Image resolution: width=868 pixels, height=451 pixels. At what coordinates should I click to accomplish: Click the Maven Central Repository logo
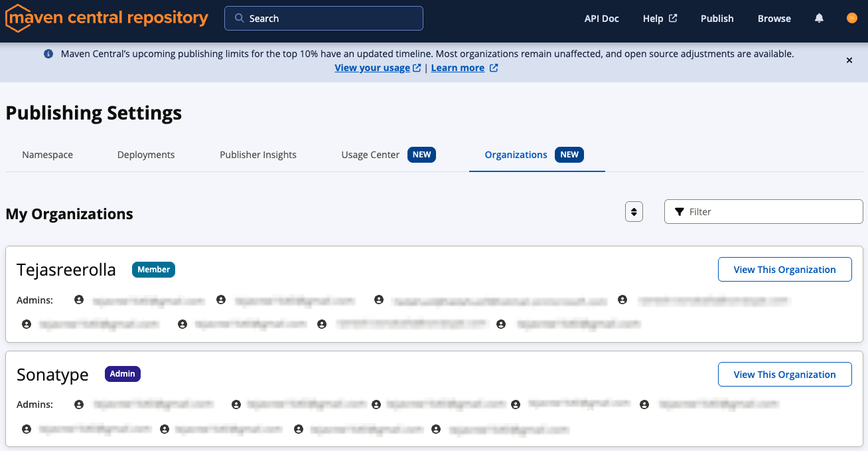(x=107, y=18)
